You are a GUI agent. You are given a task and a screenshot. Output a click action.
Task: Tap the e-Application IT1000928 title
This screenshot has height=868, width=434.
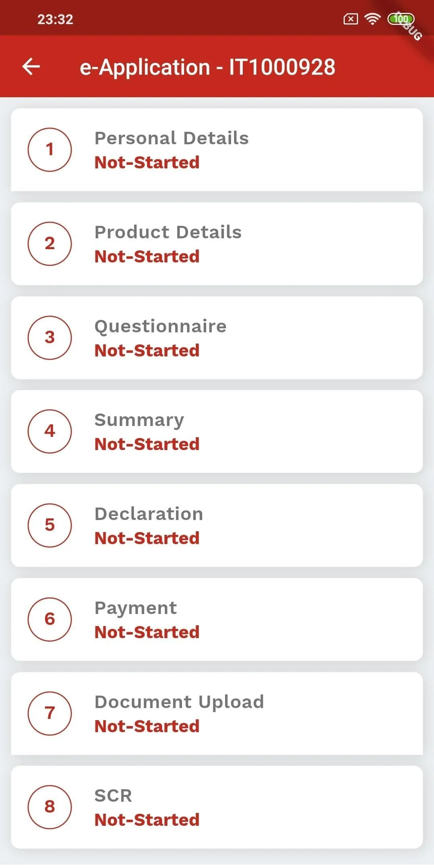point(207,67)
